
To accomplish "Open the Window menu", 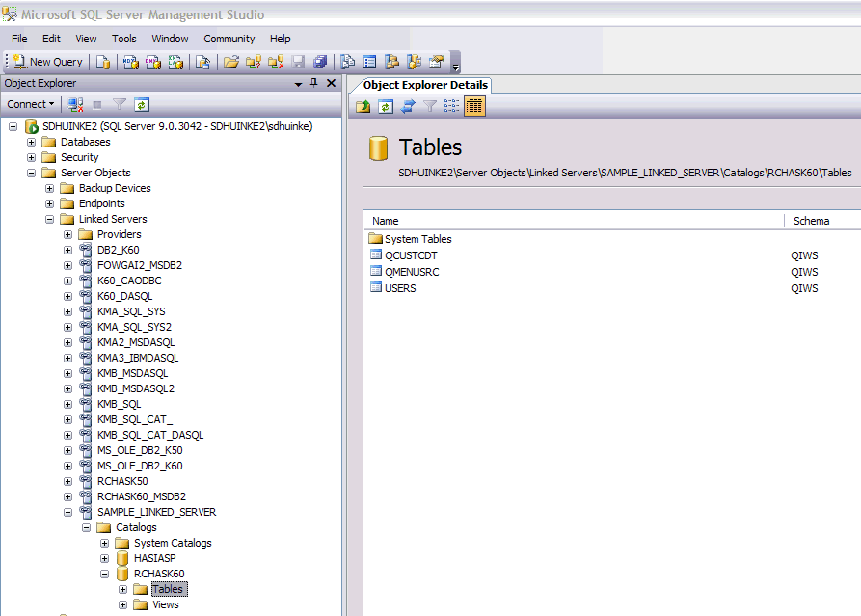I will click(x=170, y=39).
